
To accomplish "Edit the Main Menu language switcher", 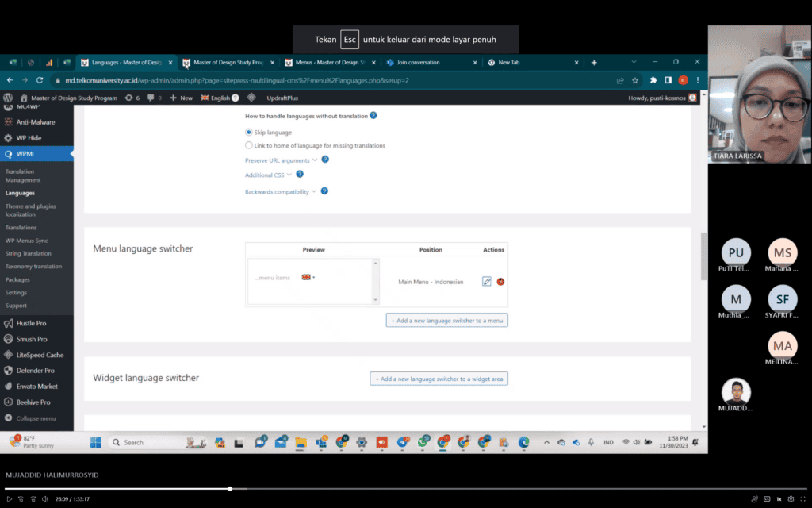I will click(x=486, y=282).
